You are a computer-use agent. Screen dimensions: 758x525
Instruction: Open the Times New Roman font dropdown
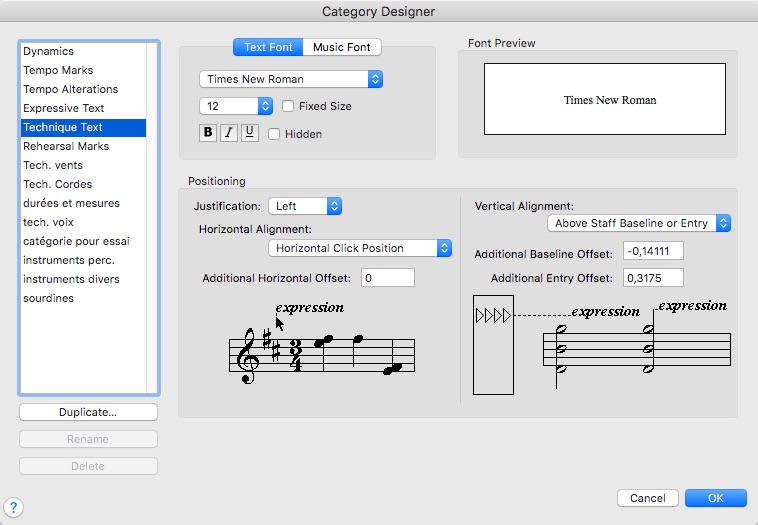[x=291, y=79]
